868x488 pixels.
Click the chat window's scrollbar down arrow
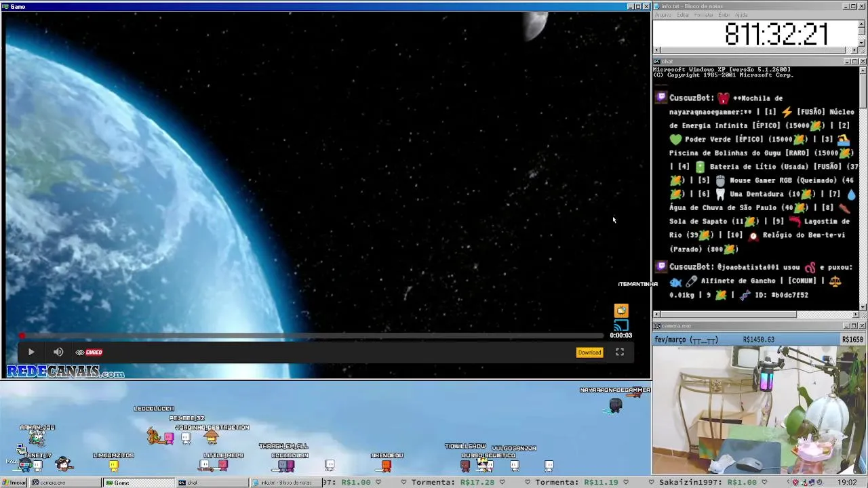(863, 307)
